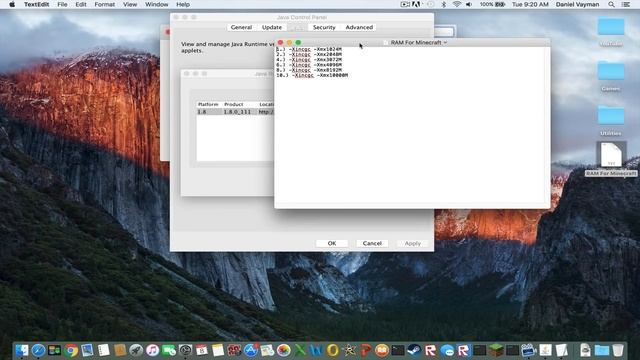Image resolution: width=640 pixels, height=360 pixels.
Task: Open the Java icon in dock
Action: point(545,350)
